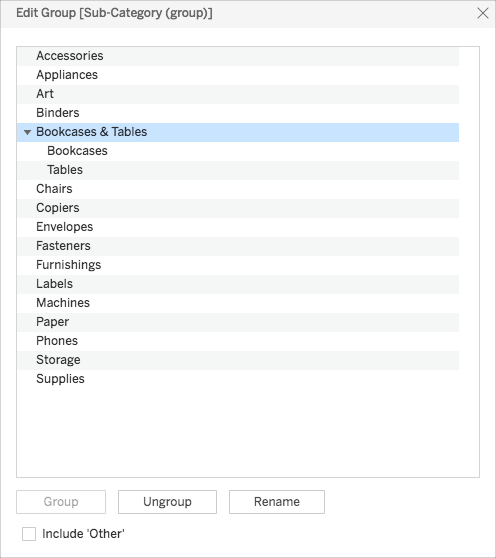Click the disabled Group button

61,502
